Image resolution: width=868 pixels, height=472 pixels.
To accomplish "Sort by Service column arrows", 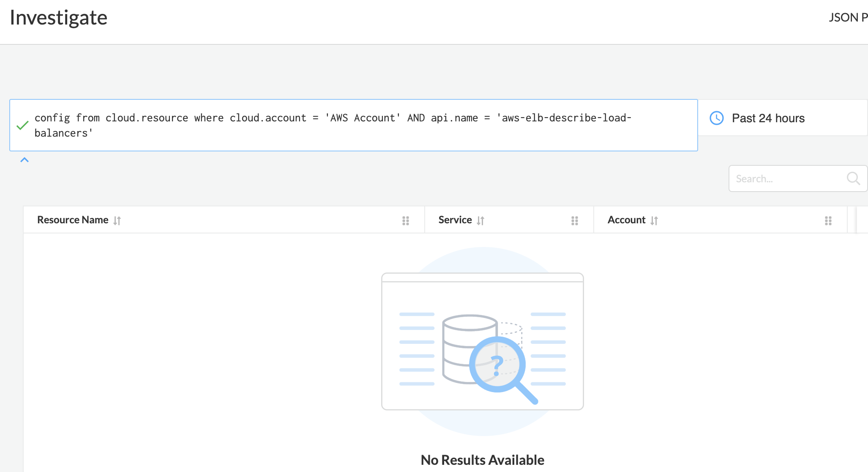I will click(480, 220).
